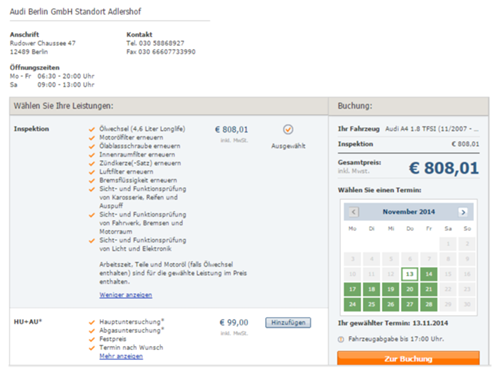500x378 pixels.
Task: Click the checkmark icon beside Ölwechsel
Action: [92, 129]
